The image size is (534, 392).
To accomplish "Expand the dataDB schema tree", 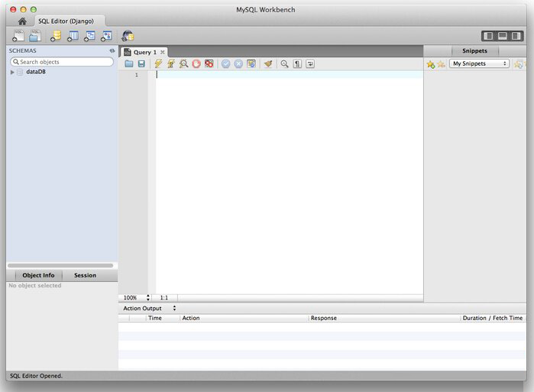I will click(x=12, y=72).
